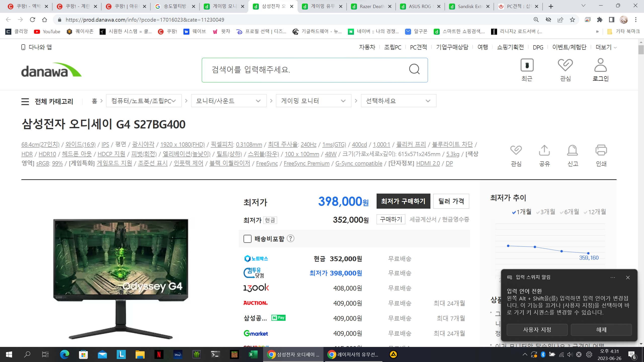Show hidden system tray icons chevron
The height and width of the screenshot is (362, 644).
[x=525, y=354]
